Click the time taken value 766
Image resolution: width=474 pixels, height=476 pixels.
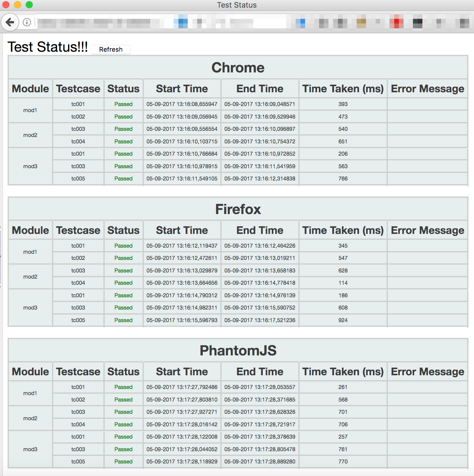coord(343,178)
